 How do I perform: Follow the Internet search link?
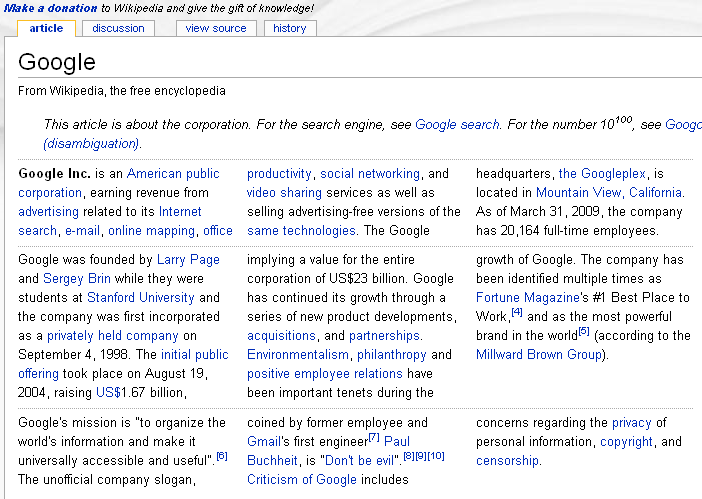point(180,212)
